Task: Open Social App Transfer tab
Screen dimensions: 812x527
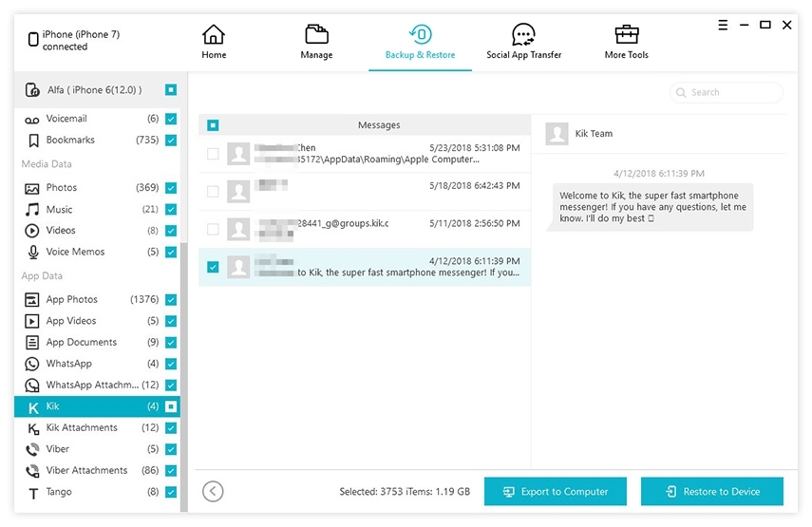Action: point(523,42)
